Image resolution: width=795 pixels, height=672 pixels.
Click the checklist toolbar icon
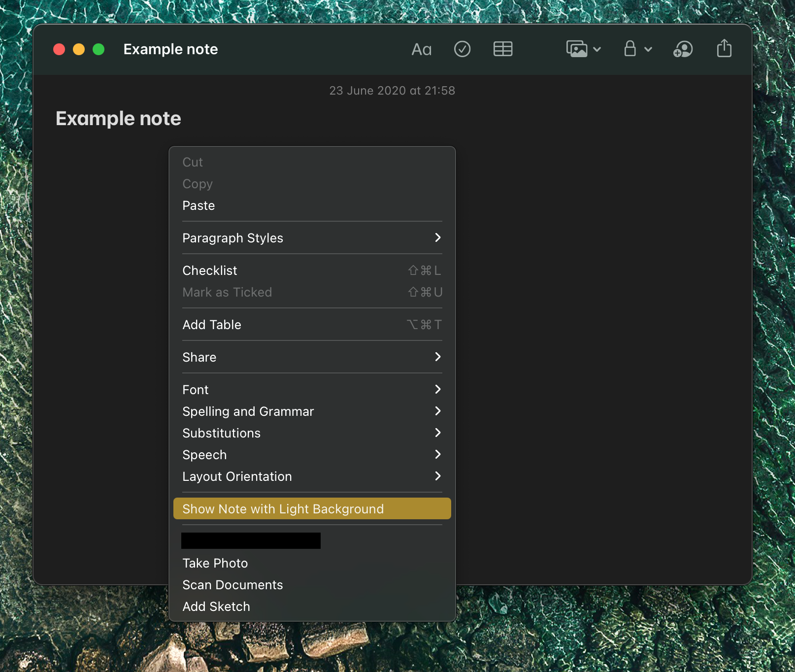click(462, 49)
